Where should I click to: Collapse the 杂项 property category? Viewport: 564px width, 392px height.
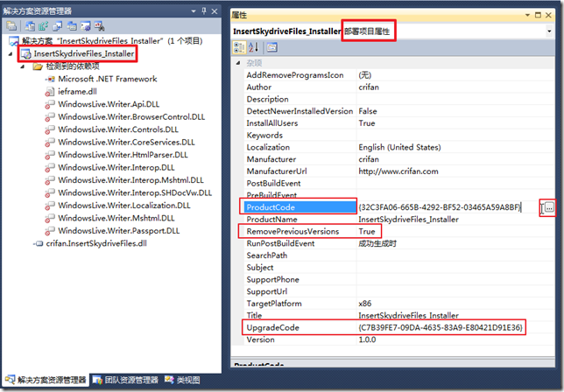point(238,63)
